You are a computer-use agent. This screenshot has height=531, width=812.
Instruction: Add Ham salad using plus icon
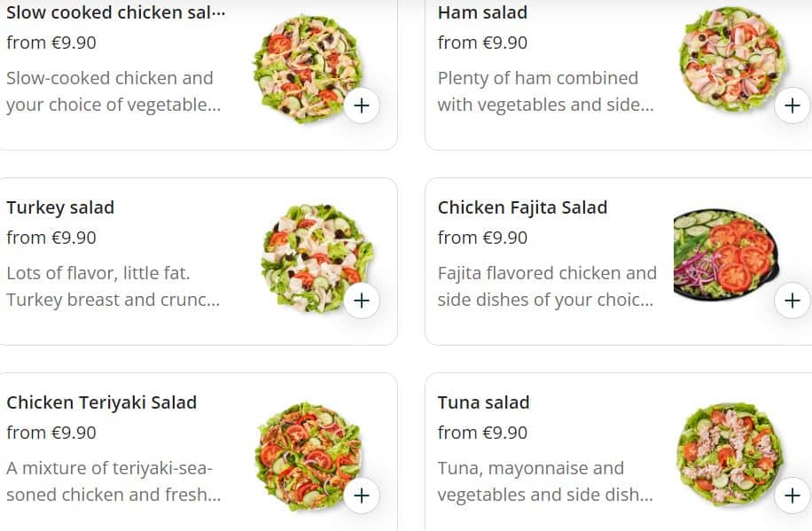(792, 105)
